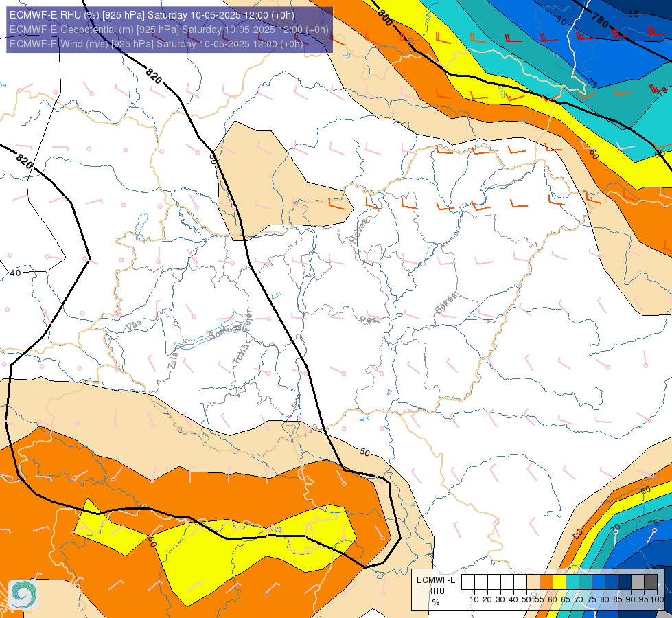Click the 'Zala' county label
This screenshot has height=618, width=672.
173,360
